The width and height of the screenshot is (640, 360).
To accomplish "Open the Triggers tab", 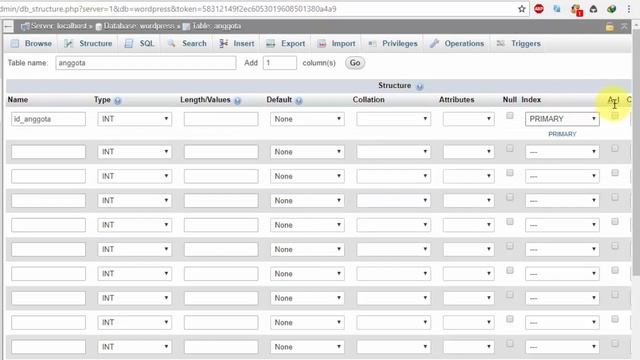I will pos(519,43).
